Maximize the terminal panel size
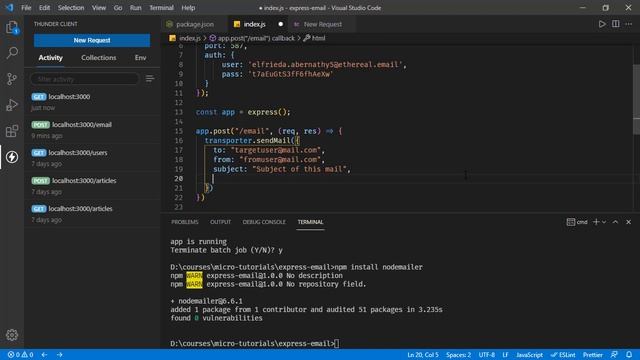 [615, 222]
